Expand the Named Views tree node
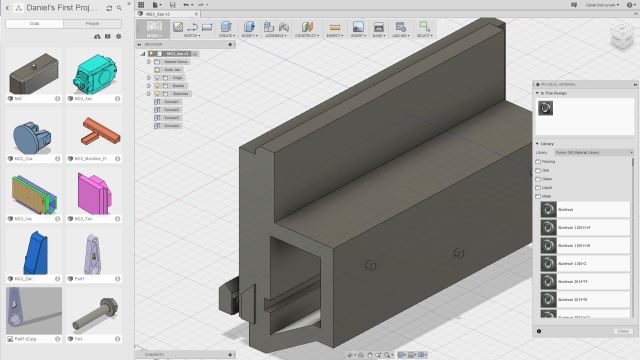 tap(149, 62)
